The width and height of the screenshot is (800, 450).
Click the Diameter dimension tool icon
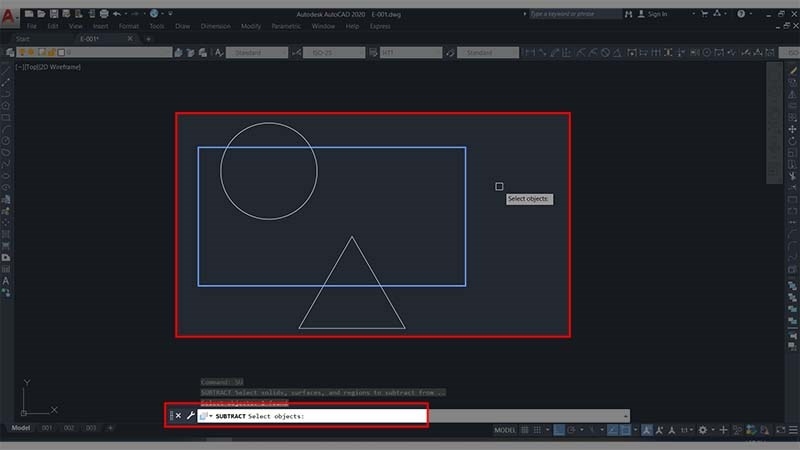click(605, 53)
